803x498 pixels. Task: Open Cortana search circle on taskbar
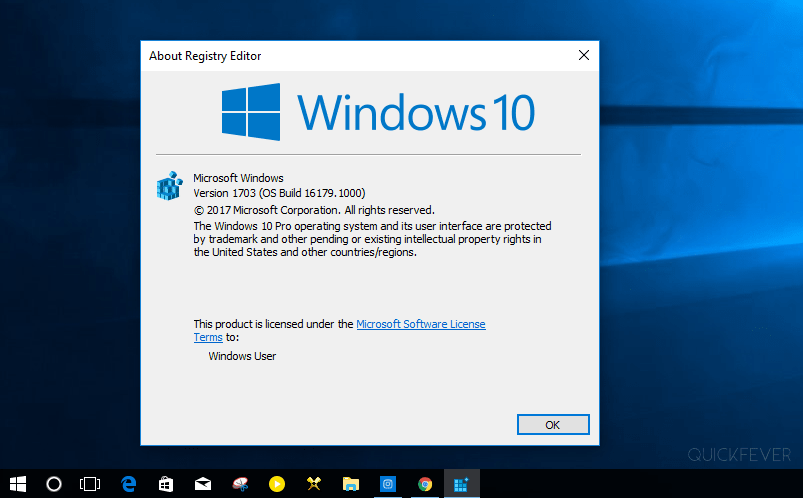click(54, 484)
